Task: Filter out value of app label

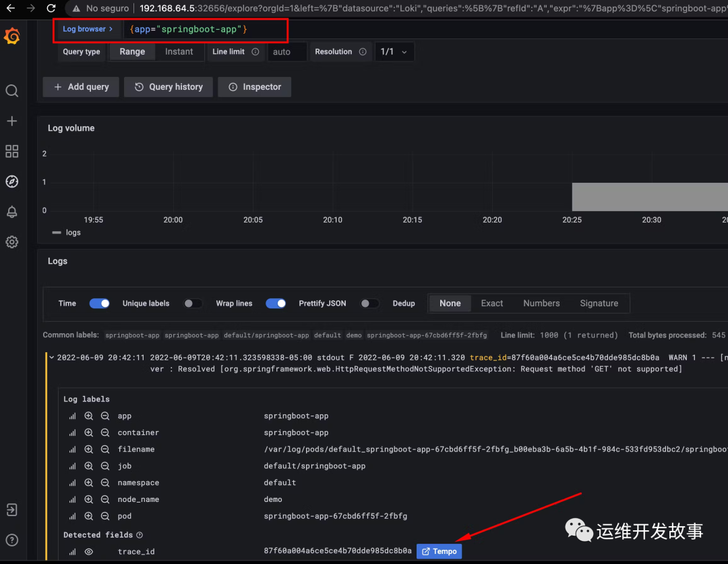Action: [x=105, y=416]
